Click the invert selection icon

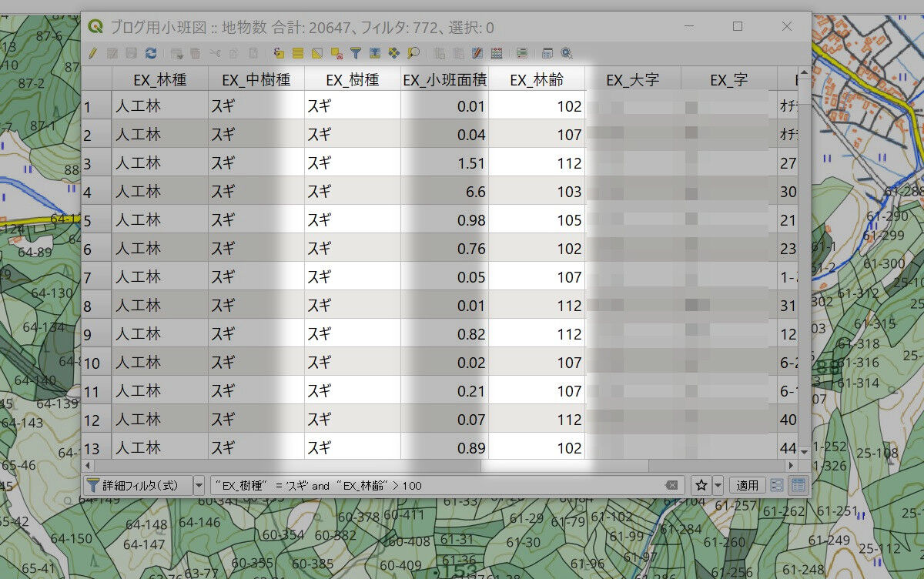click(x=317, y=53)
